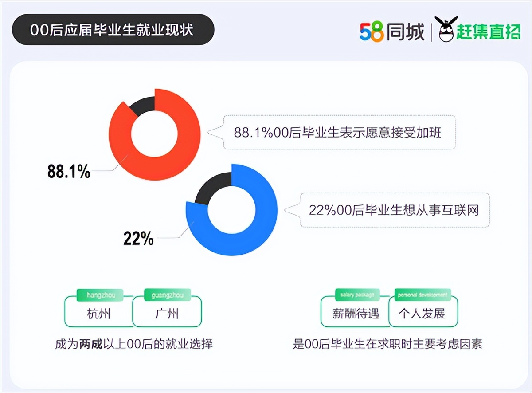Select the 杭州 city box
The width and height of the screenshot is (532, 393).
[98, 314]
